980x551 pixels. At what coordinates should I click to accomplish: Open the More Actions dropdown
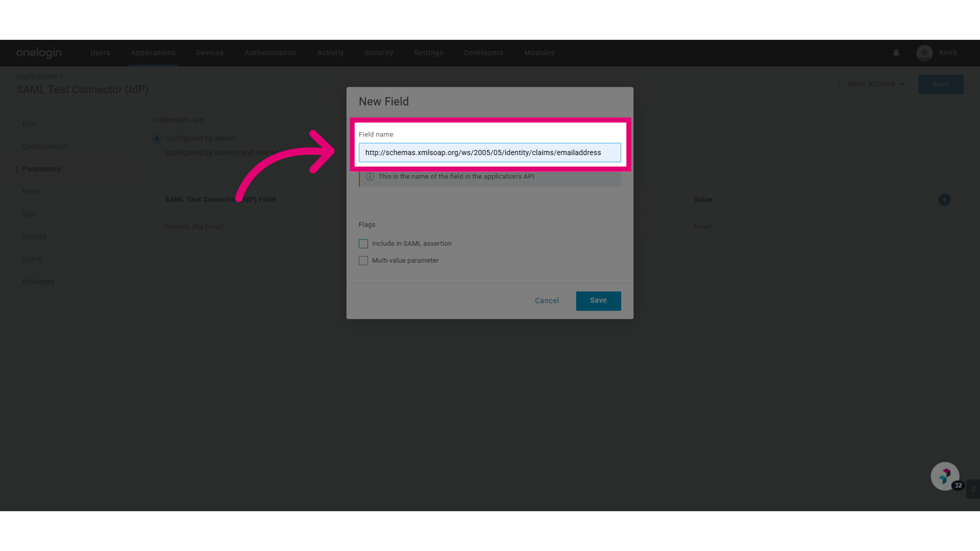pyautogui.click(x=875, y=84)
